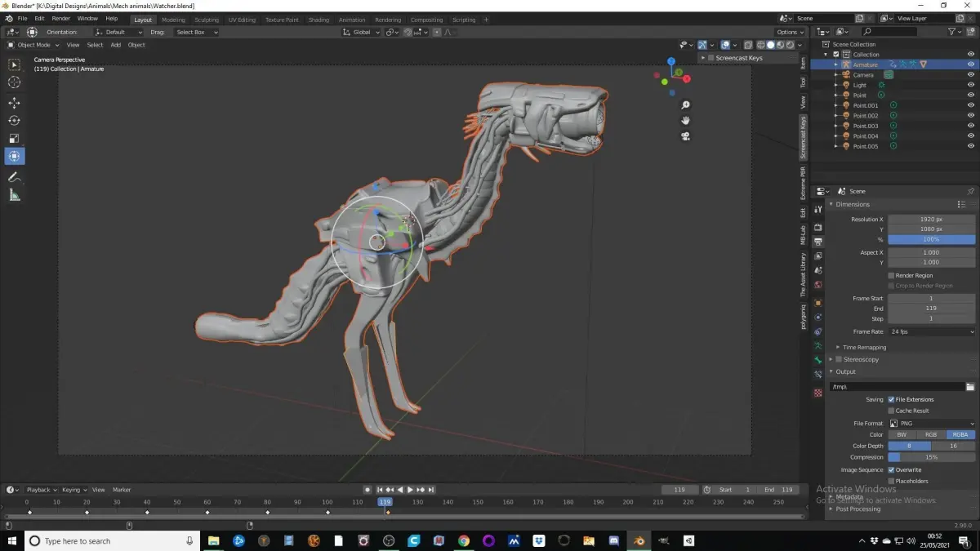This screenshot has height=551, width=980.
Task: Switch to the Animation workspace tab
Action: (x=352, y=20)
